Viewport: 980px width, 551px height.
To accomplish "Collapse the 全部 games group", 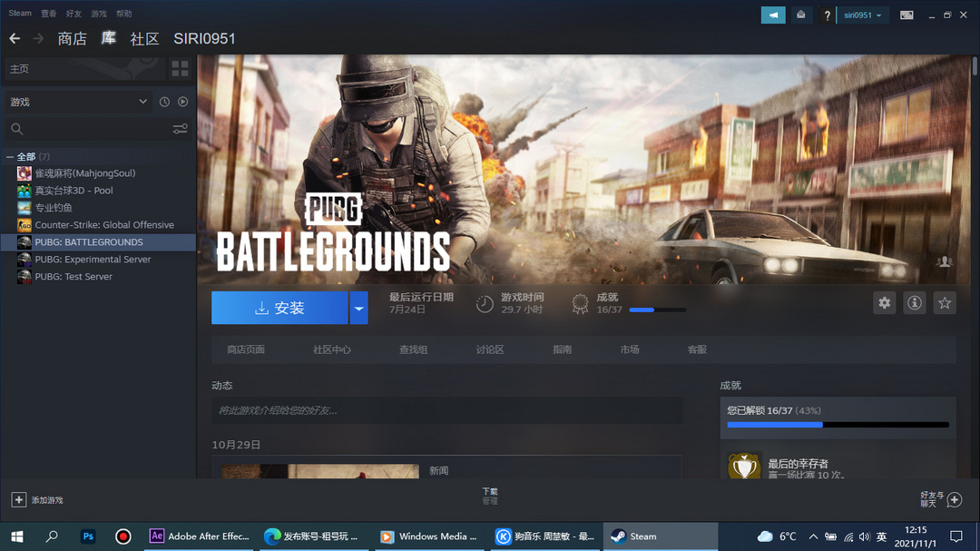I will [10, 157].
